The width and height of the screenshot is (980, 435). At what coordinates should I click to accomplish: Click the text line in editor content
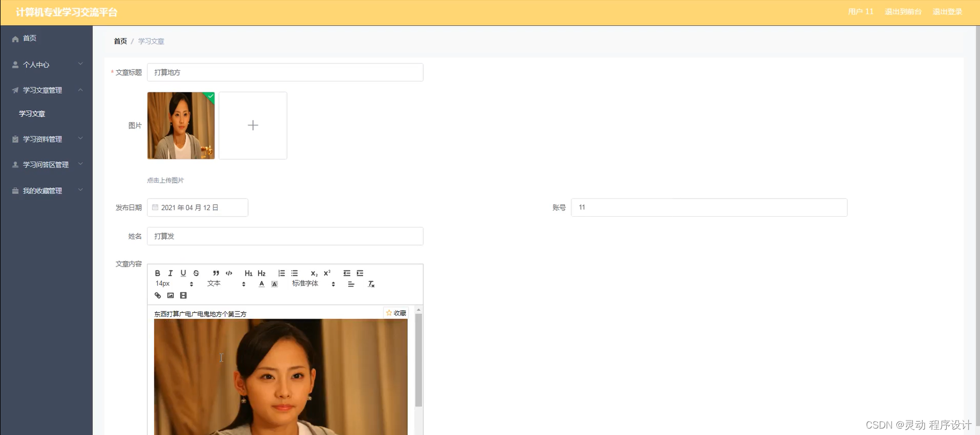(200, 314)
